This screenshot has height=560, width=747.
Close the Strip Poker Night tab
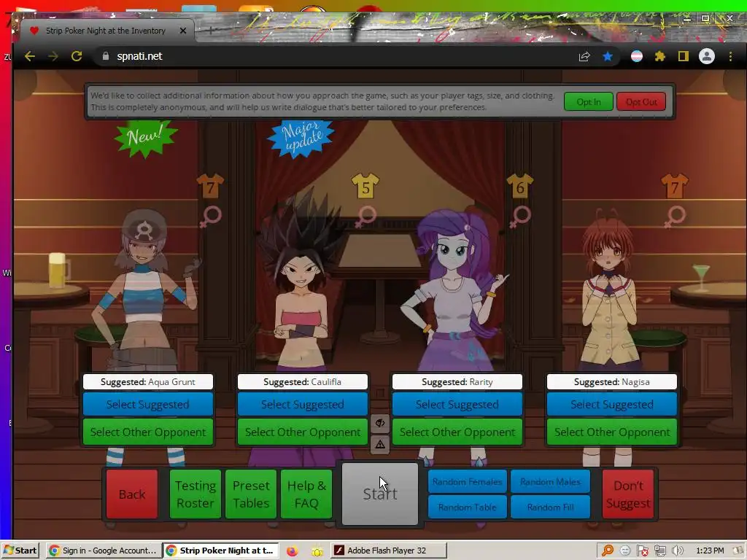(x=183, y=31)
